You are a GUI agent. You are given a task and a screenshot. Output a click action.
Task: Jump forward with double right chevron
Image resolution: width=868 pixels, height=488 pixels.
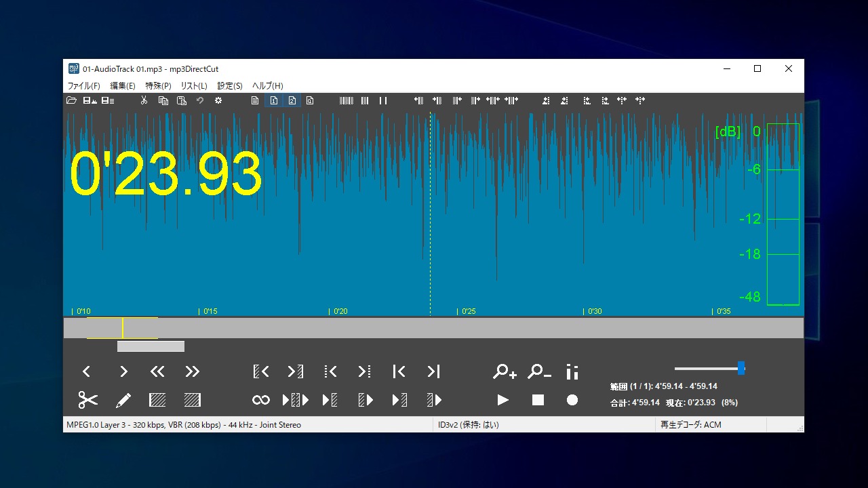click(193, 371)
